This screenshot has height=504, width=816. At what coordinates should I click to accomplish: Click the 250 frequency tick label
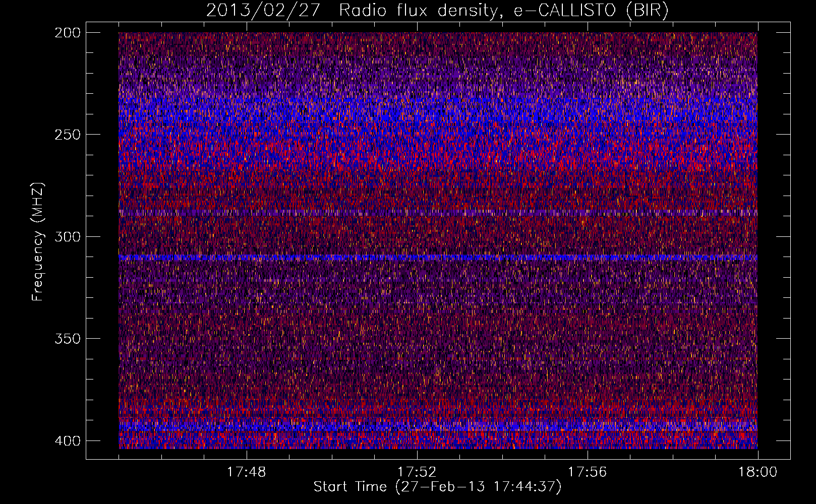(x=67, y=135)
